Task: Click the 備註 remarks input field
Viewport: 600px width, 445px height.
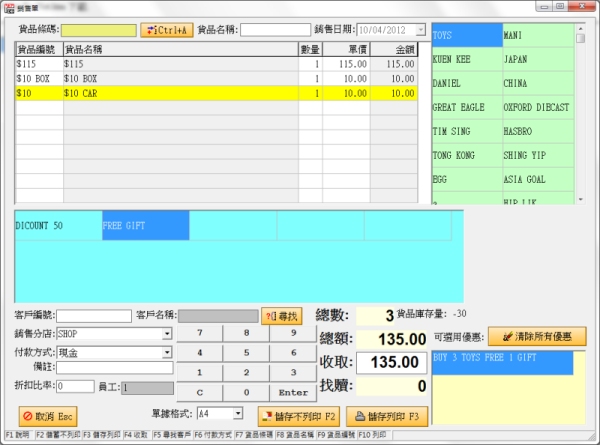Action: pos(115,367)
